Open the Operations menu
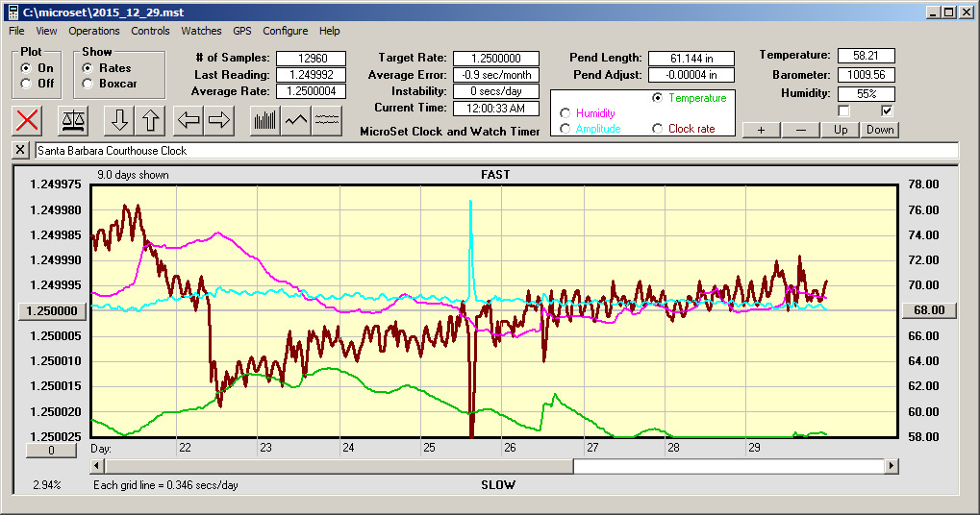Viewport: 980px width, 515px height. 94,31
